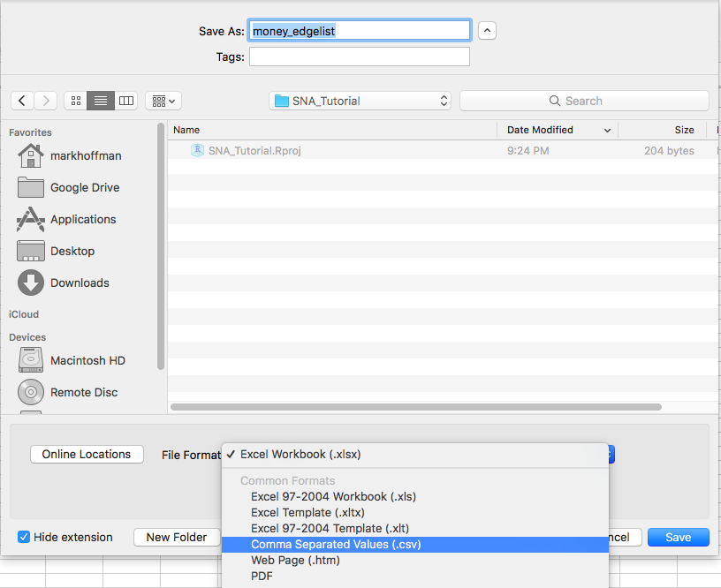
Task: Click the horizontal scrollbar in file list
Action: [x=415, y=407]
